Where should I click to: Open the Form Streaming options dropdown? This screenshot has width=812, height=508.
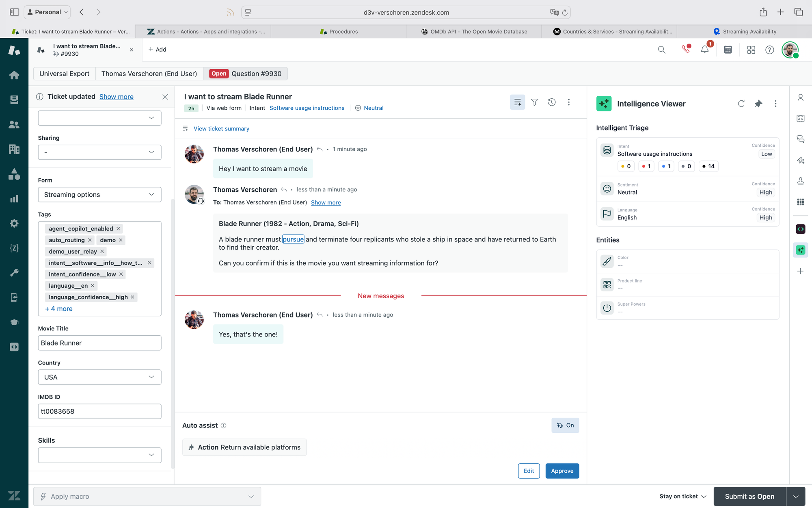(99, 195)
